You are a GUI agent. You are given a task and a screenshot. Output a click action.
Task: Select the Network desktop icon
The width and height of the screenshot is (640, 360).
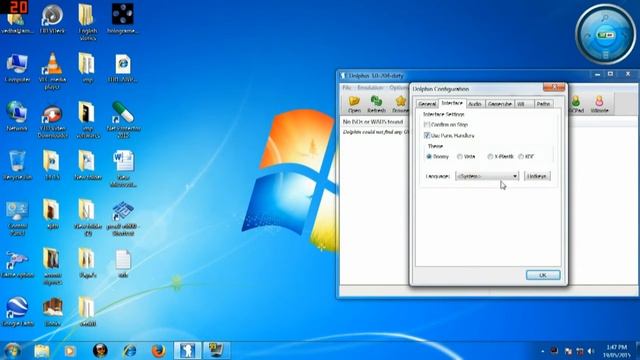[17, 116]
